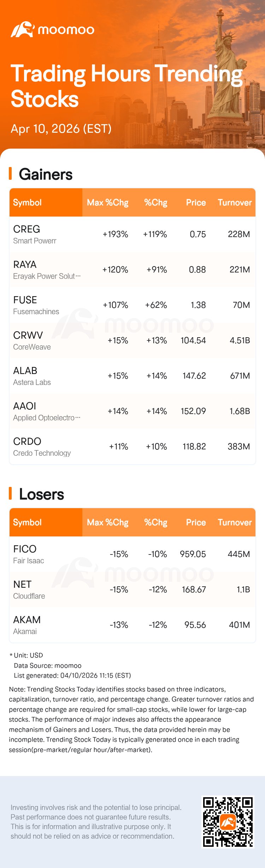The width and height of the screenshot is (265, 868).
Task: Click the orange bar beside Losers heading
Action: pyautogui.click(x=11, y=494)
